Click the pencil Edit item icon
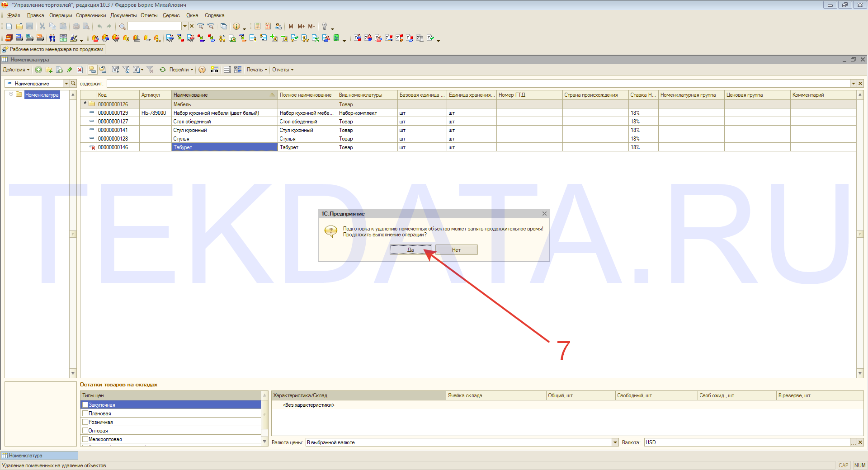The image size is (868, 470). point(69,70)
